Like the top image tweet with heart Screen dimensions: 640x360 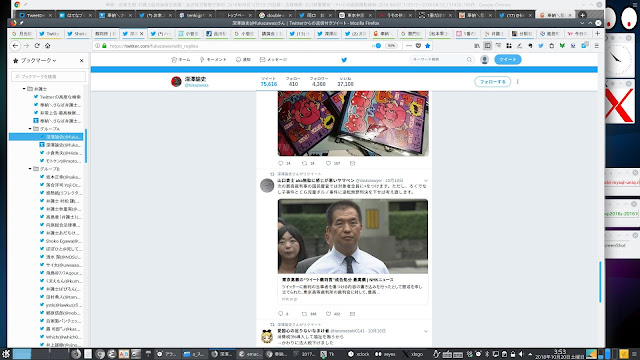click(328, 163)
